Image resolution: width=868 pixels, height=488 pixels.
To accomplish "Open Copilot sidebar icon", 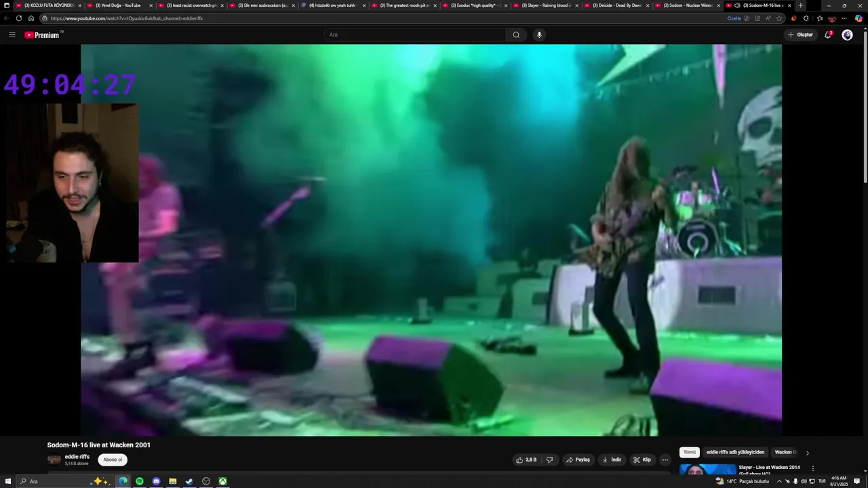I will pyautogui.click(x=859, y=18).
